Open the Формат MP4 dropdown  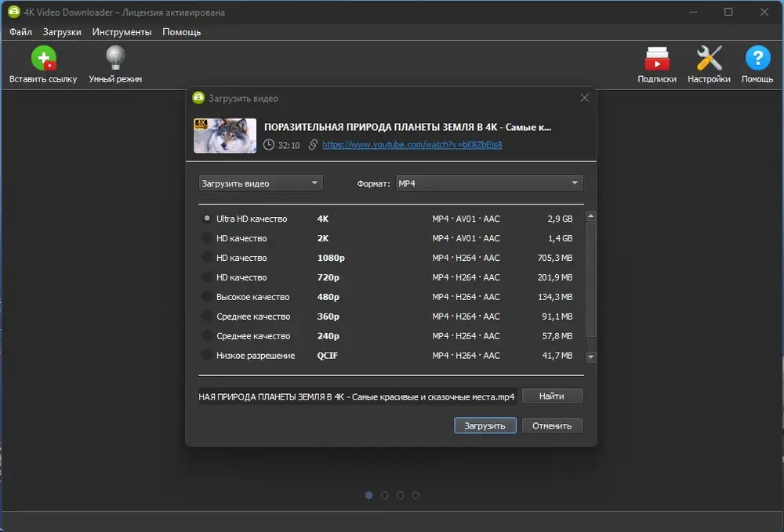point(489,183)
